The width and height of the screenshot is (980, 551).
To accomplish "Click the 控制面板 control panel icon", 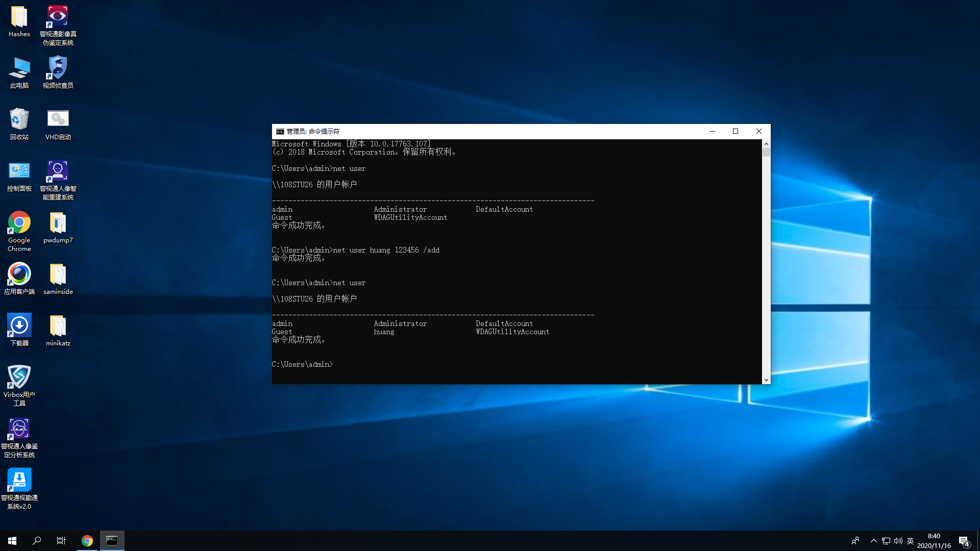I will click(19, 171).
